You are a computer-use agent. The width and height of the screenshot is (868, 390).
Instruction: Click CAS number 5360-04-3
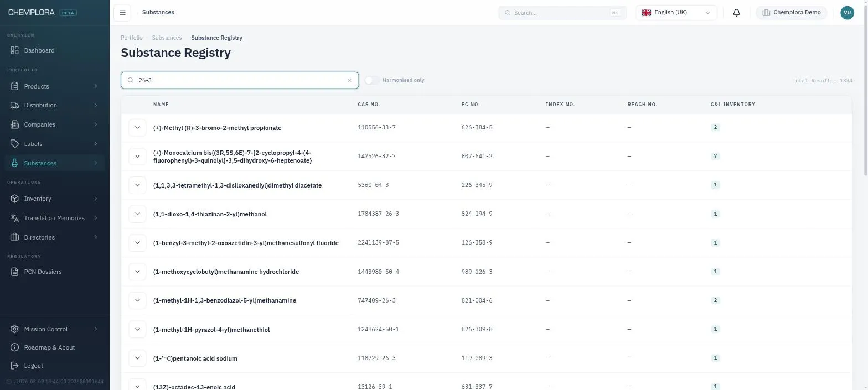point(373,185)
